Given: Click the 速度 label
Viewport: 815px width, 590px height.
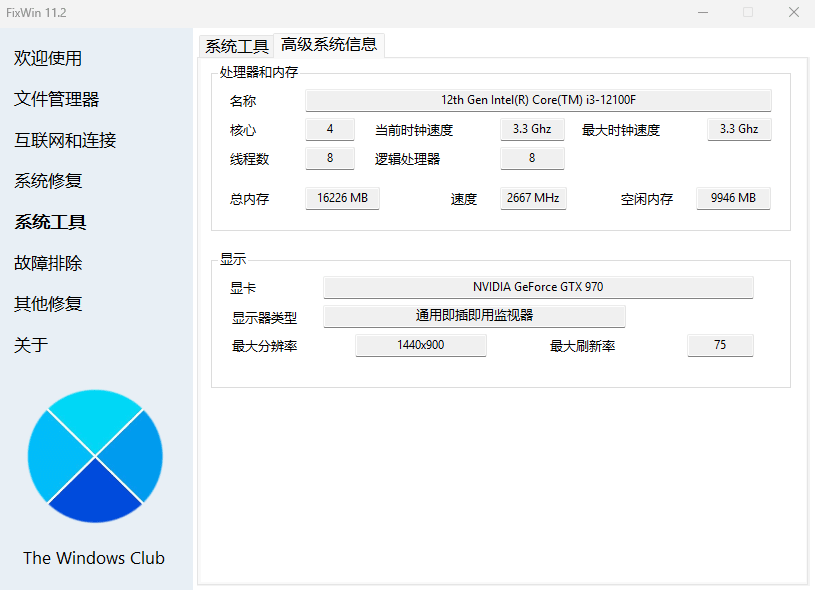Looking at the screenshot, I should (464, 199).
